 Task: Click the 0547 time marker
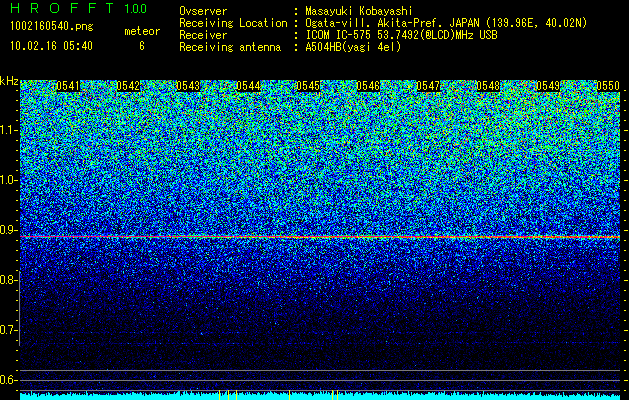pos(428,86)
